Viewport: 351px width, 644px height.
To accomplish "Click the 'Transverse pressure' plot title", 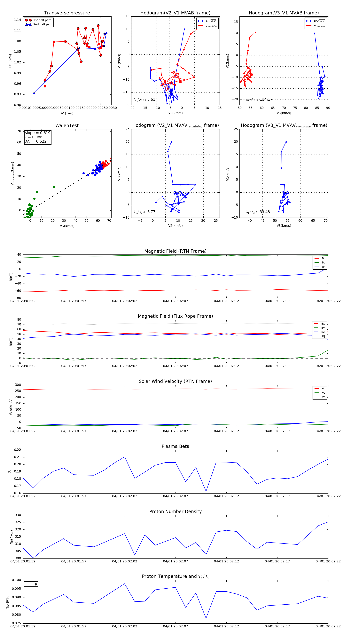I will pos(67,13).
